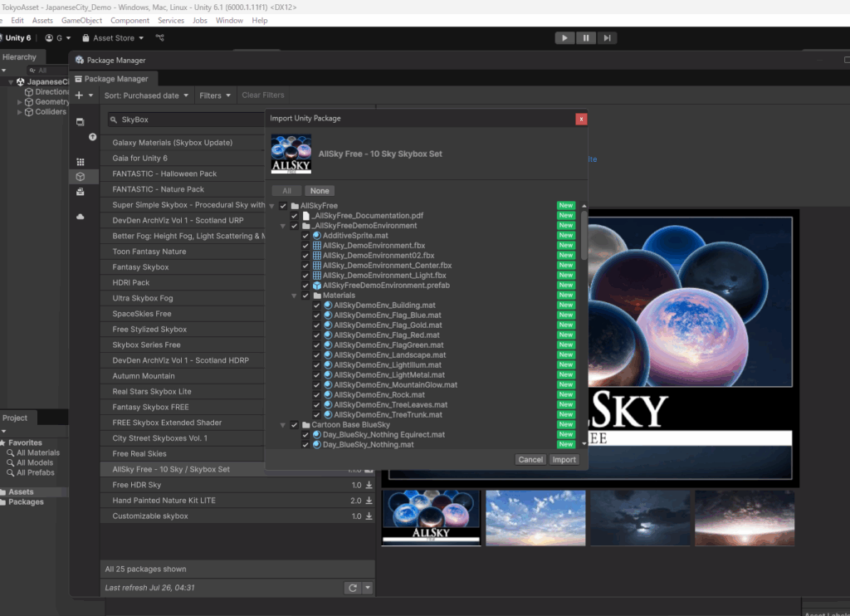Collapse the _AllSkyFreeDemoEnvironment folder arrow
The height and width of the screenshot is (616, 850).
point(283,226)
